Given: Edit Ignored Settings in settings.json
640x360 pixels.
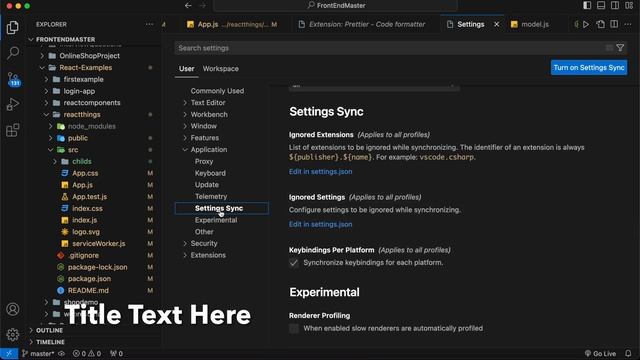Looking at the screenshot, I should click(x=320, y=224).
